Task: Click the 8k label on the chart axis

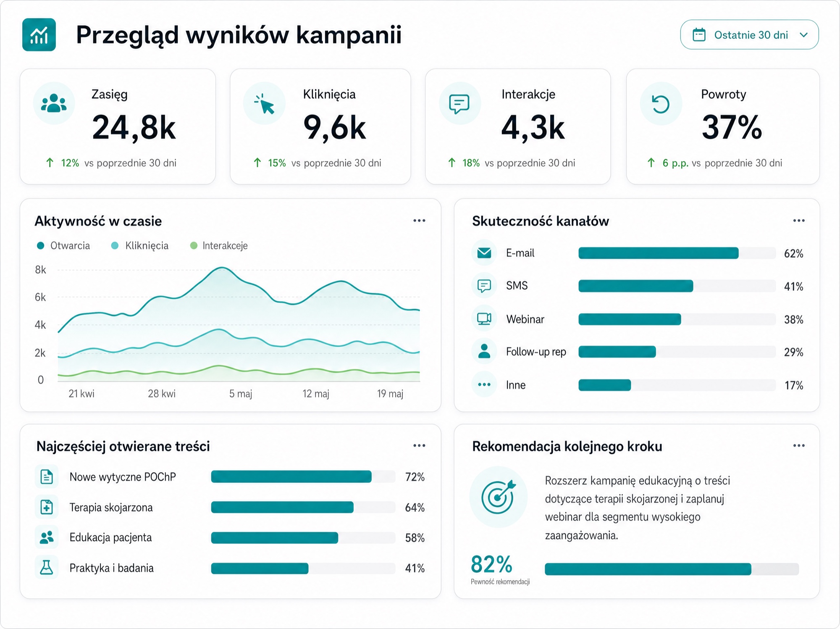Action: pos(40,270)
